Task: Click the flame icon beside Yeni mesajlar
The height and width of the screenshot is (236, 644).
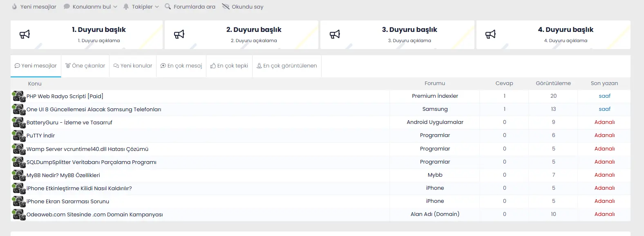Action: tap(15, 7)
